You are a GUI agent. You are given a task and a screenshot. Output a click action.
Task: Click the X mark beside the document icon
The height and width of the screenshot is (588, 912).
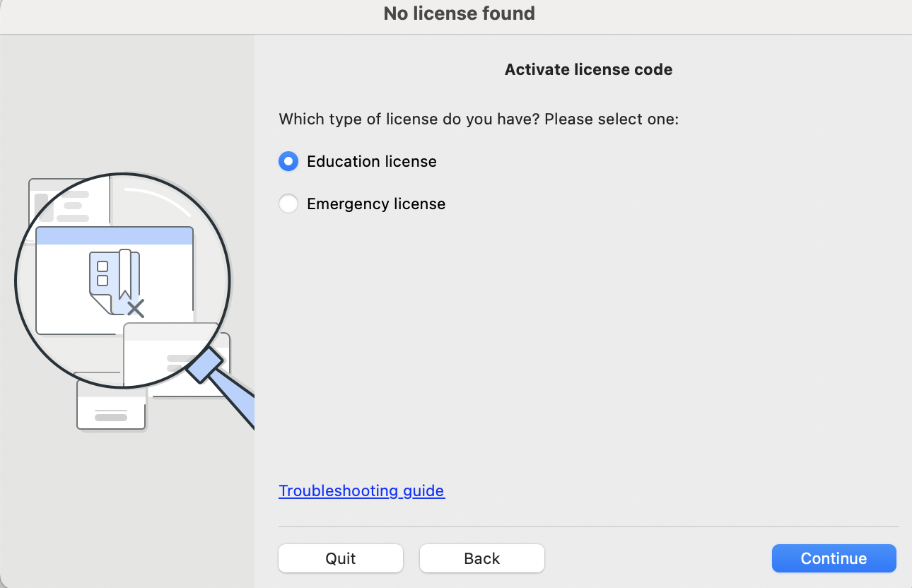click(136, 308)
